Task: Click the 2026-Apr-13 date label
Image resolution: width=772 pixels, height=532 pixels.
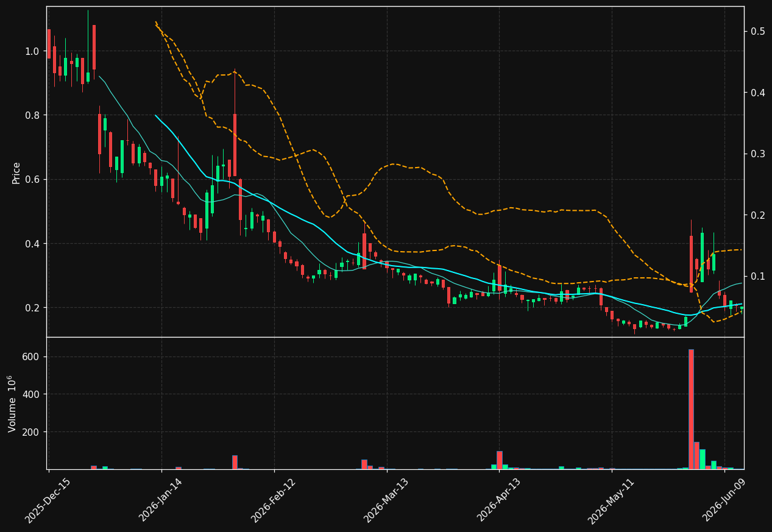Action: tap(499, 500)
